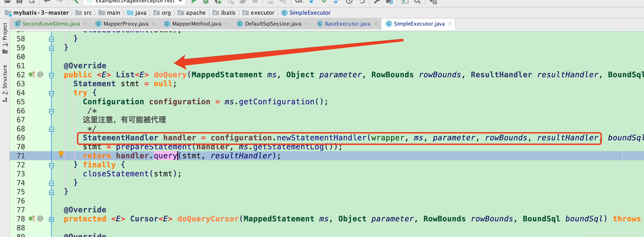This screenshot has height=237, width=644.
Task: Open settings via the wrench icon
Action: (x=377, y=1)
